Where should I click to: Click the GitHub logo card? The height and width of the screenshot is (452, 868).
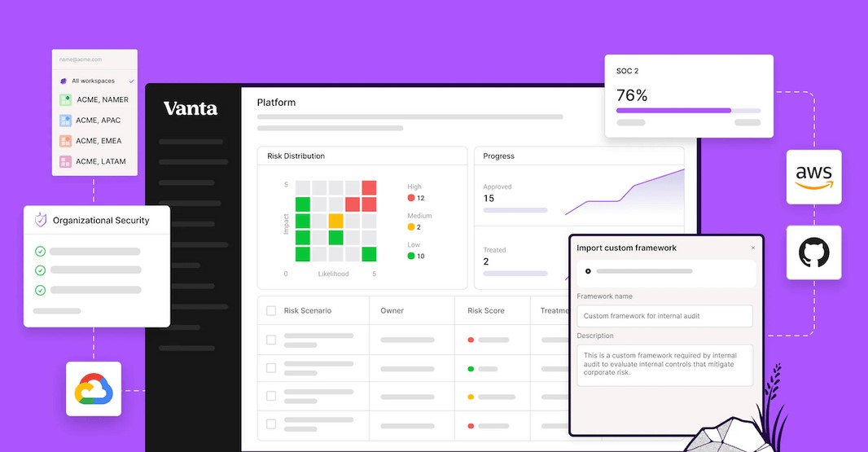point(813,252)
